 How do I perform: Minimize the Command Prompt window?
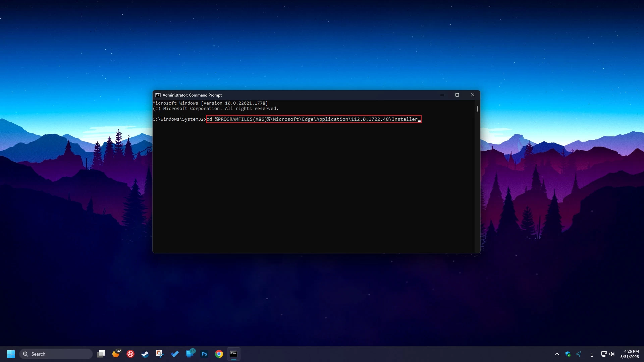click(x=442, y=95)
